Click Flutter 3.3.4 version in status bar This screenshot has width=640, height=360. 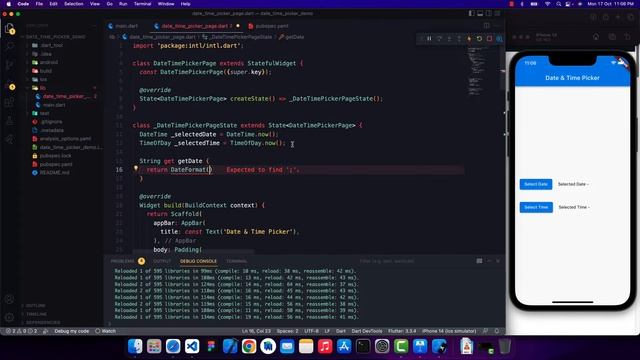click(x=402, y=331)
